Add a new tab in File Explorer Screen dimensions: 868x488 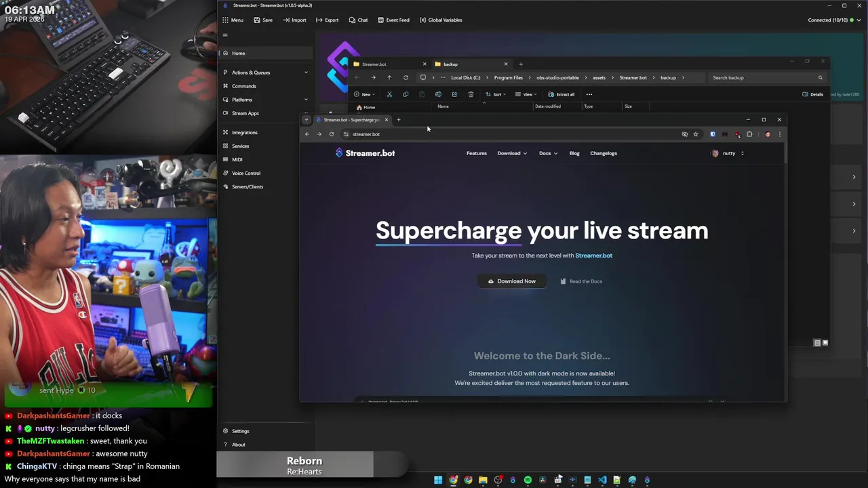coord(521,64)
